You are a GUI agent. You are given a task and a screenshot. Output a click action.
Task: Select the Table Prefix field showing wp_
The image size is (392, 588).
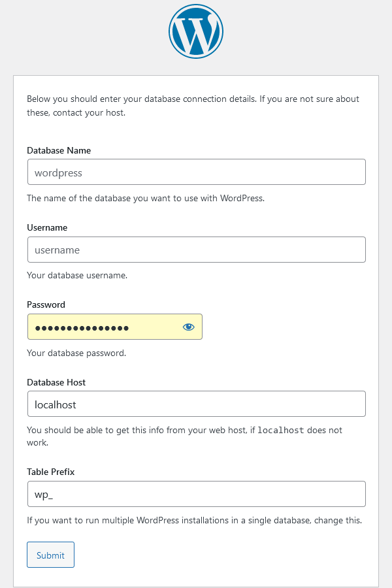pyautogui.click(x=196, y=494)
